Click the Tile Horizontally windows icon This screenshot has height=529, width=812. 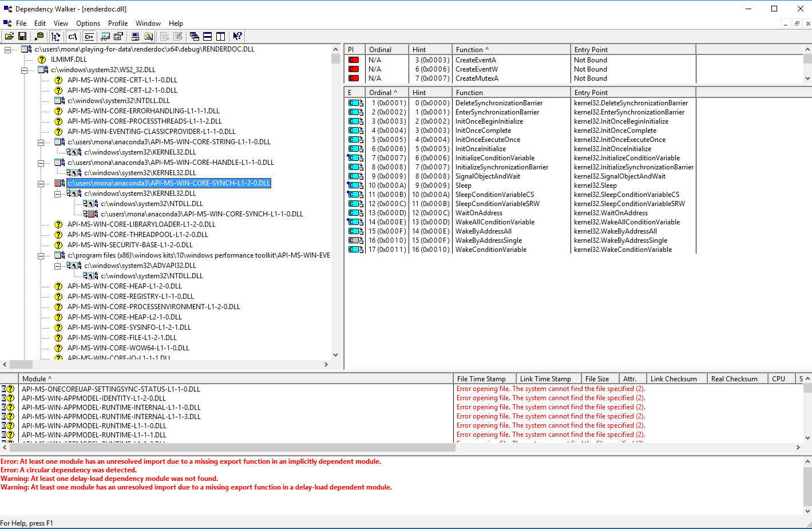coord(207,37)
